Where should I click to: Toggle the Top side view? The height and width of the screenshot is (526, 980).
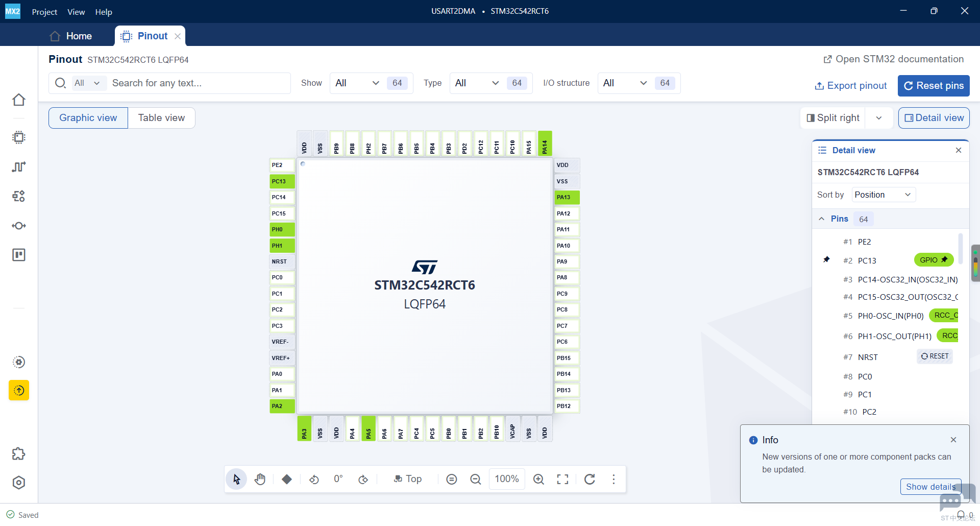[x=407, y=479]
